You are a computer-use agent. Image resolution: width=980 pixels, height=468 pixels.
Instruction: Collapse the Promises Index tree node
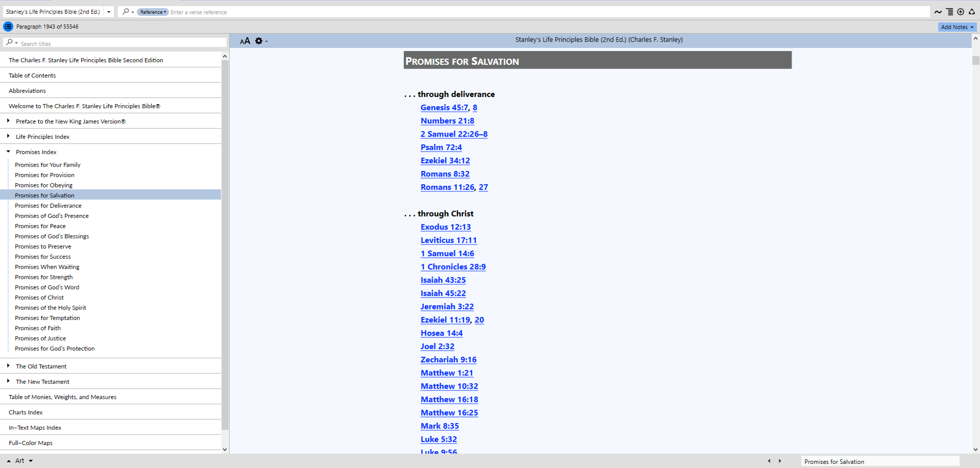click(x=8, y=151)
